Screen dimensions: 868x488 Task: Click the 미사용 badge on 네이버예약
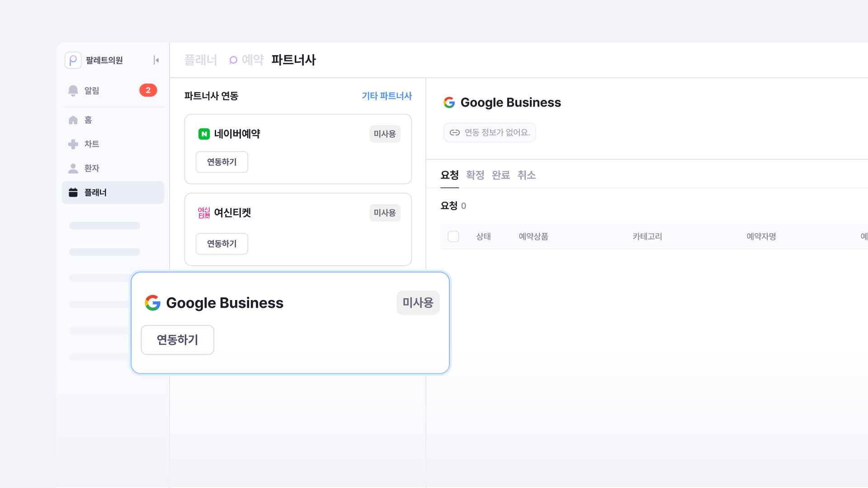385,134
